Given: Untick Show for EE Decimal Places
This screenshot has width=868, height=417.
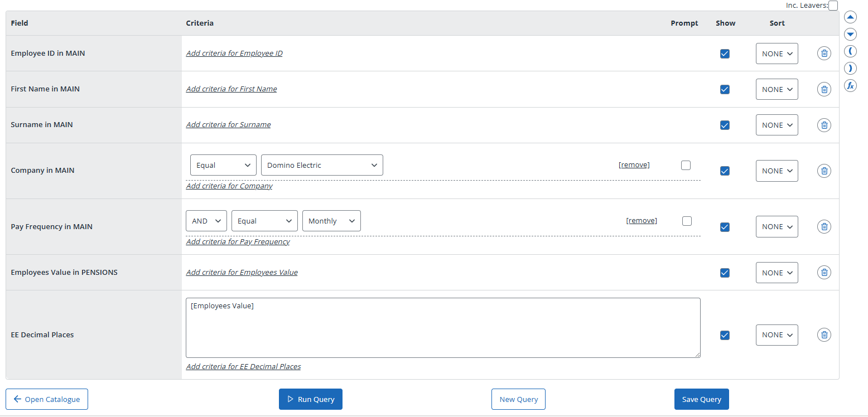Looking at the screenshot, I should [725, 335].
